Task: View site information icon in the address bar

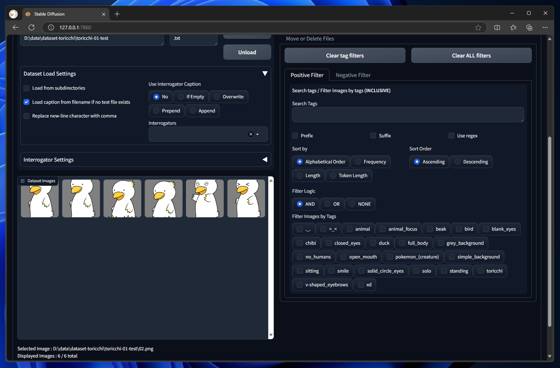Action: point(51,28)
